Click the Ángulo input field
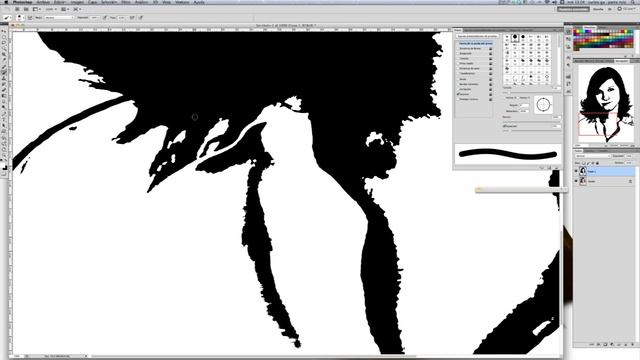Screen dimensions: 640x360 coord(524,105)
